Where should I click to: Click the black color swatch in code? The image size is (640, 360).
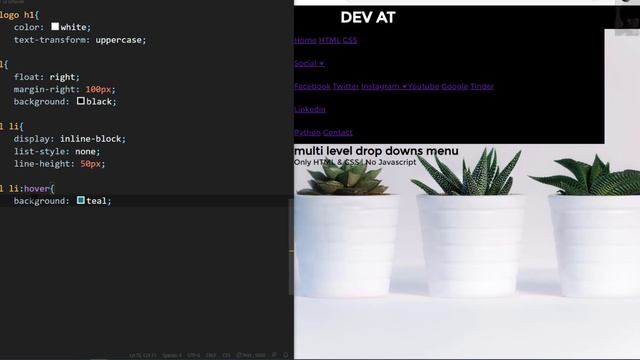click(x=81, y=101)
